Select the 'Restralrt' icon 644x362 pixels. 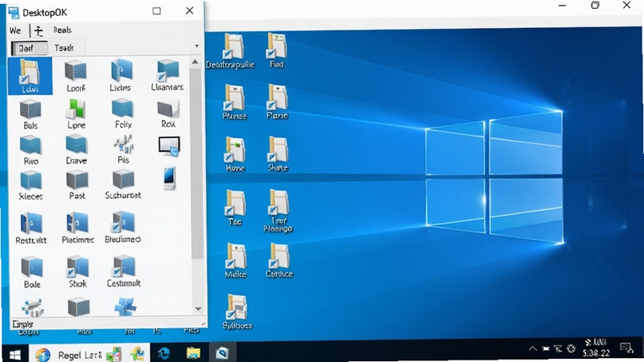point(31,228)
